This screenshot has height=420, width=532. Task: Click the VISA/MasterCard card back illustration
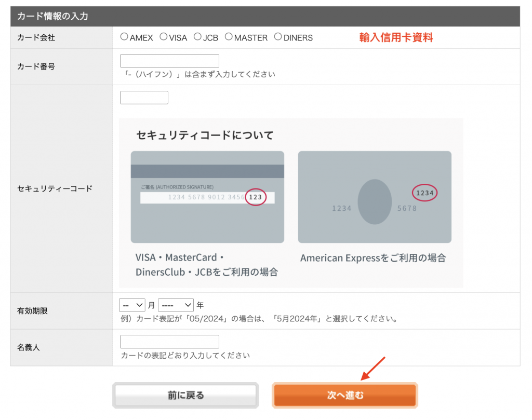(207, 218)
